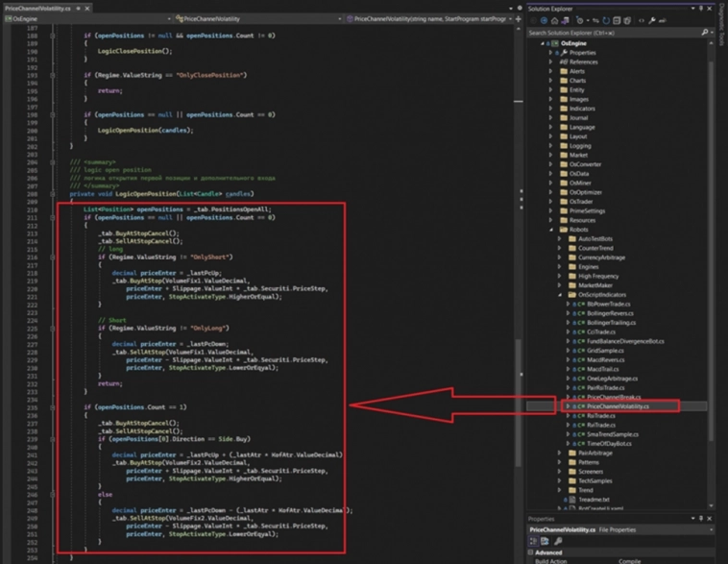Click the Search Solution Explorer input field
The image size is (728, 564).
pyautogui.click(x=615, y=32)
